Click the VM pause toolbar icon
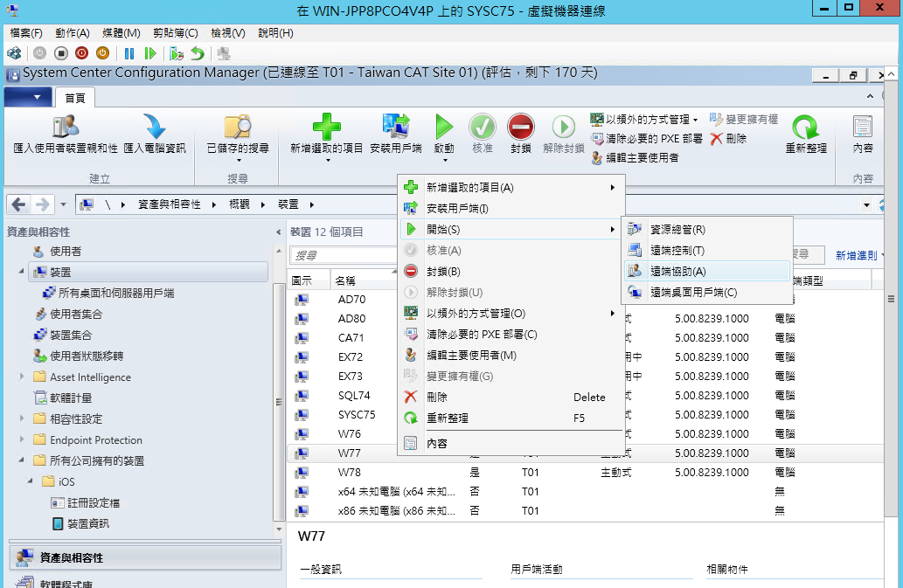Viewport: 903px width, 588px height. click(x=129, y=53)
